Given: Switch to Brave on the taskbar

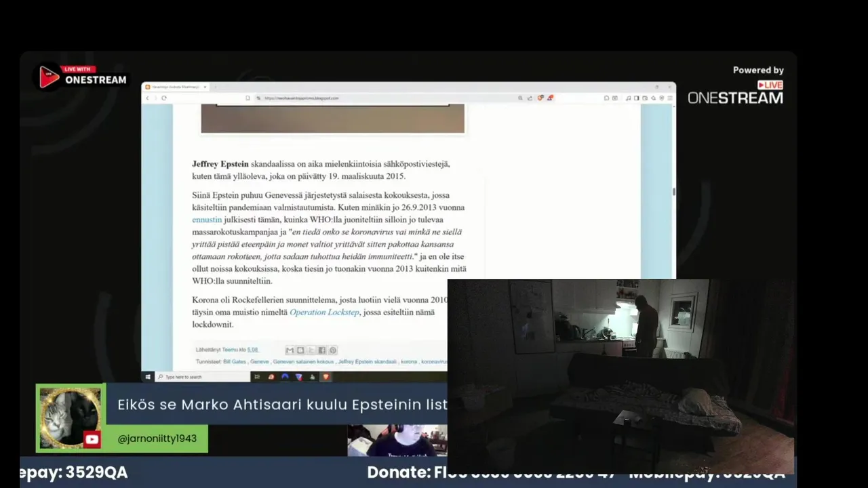Looking at the screenshot, I should (x=326, y=377).
